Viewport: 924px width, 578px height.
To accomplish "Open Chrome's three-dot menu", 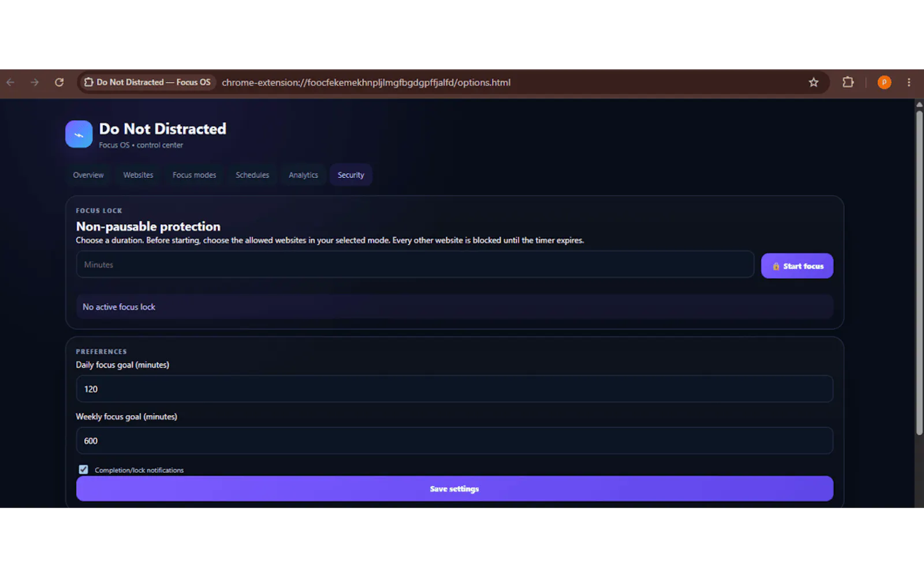I will click(909, 83).
